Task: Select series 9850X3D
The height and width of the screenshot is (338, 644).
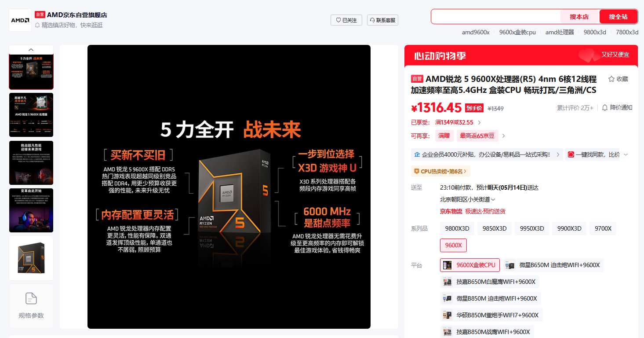Action: (x=495, y=228)
